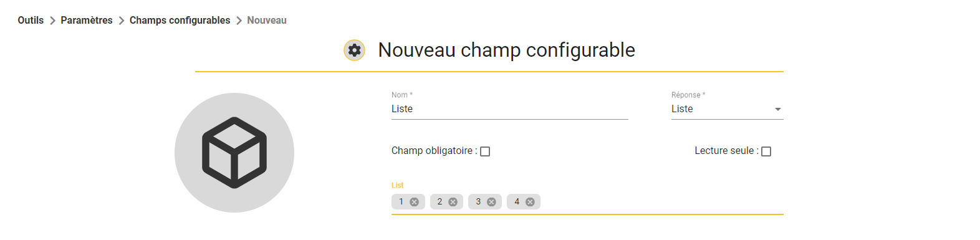980x240 pixels.
Task: Remove chip 1 via its X icon
Action: [414, 202]
